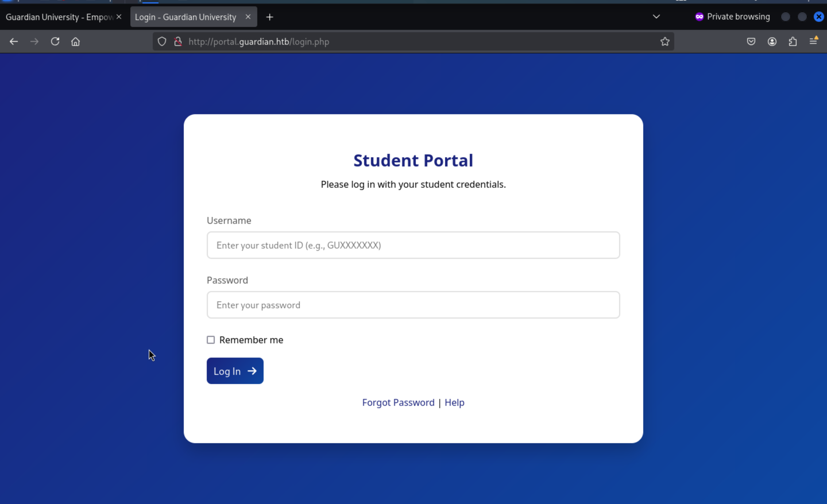
Task: Open the extensions puzzle icon
Action: (793, 42)
